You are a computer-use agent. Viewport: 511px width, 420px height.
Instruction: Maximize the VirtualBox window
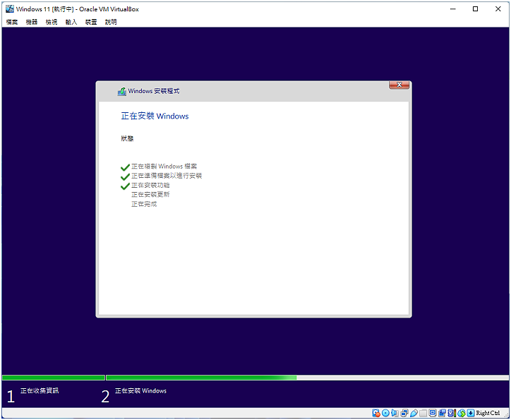[x=475, y=9]
